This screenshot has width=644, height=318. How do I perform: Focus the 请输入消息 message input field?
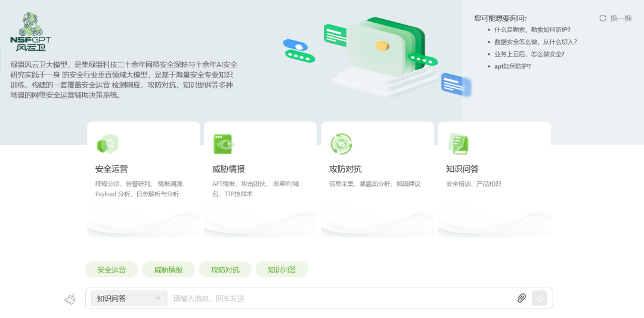click(343, 299)
